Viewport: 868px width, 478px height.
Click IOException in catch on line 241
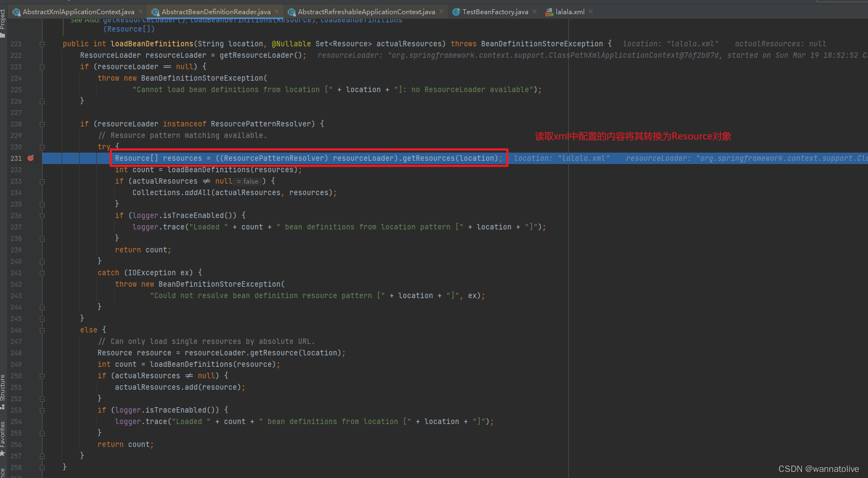(151, 273)
